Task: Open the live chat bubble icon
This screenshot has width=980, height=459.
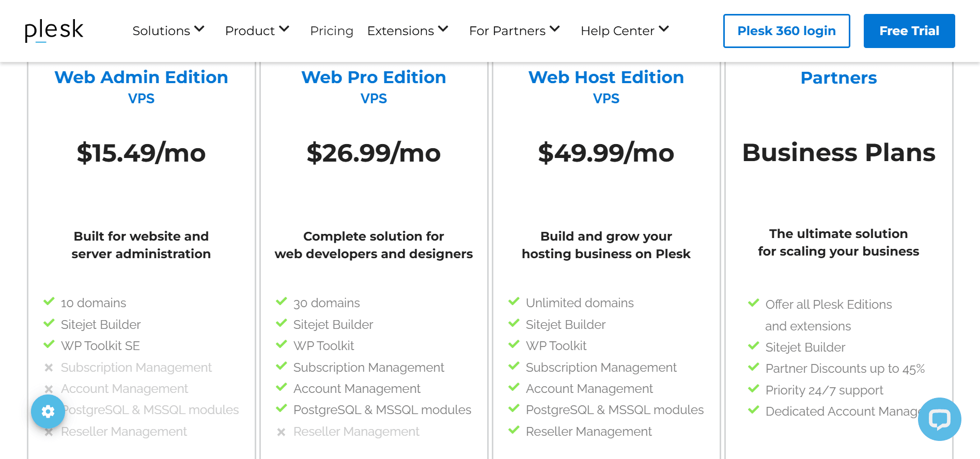Action: click(x=939, y=419)
